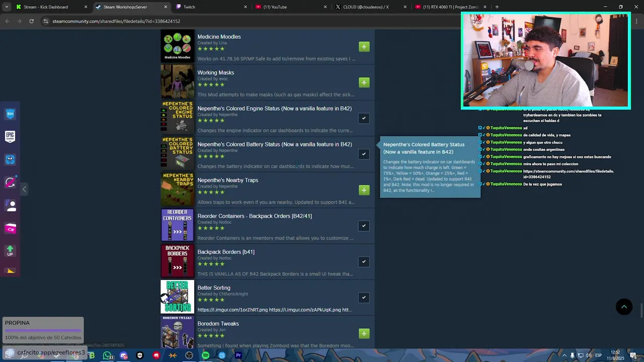Uncheck Nepenthe's Colored Battery Status mod
644x362 pixels.
pyautogui.click(x=364, y=154)
